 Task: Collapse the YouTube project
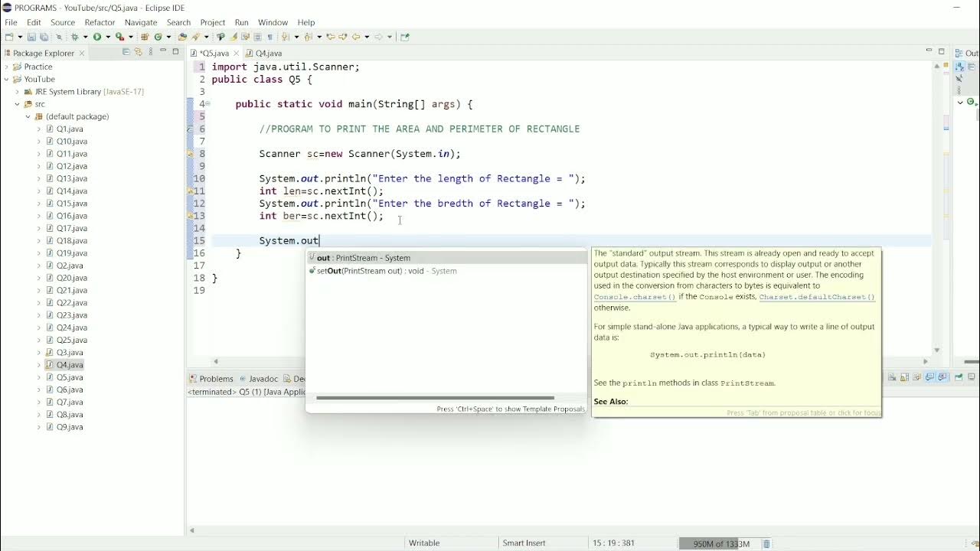(7, 79)
